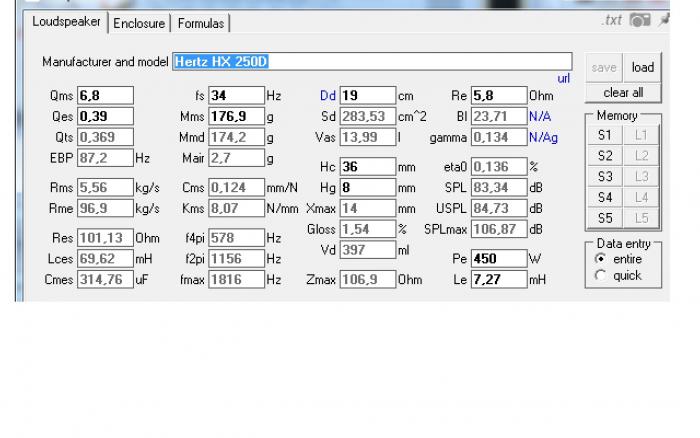Store to memory slot S5
Screen dimensions: 700x438
click(x=604, y=218)
